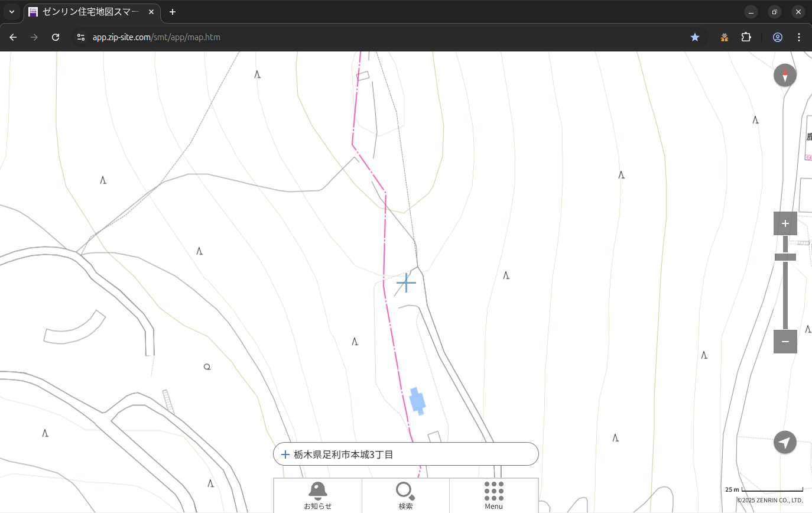Reload the map page
812x513 pixels.
(x=56, y=37)
